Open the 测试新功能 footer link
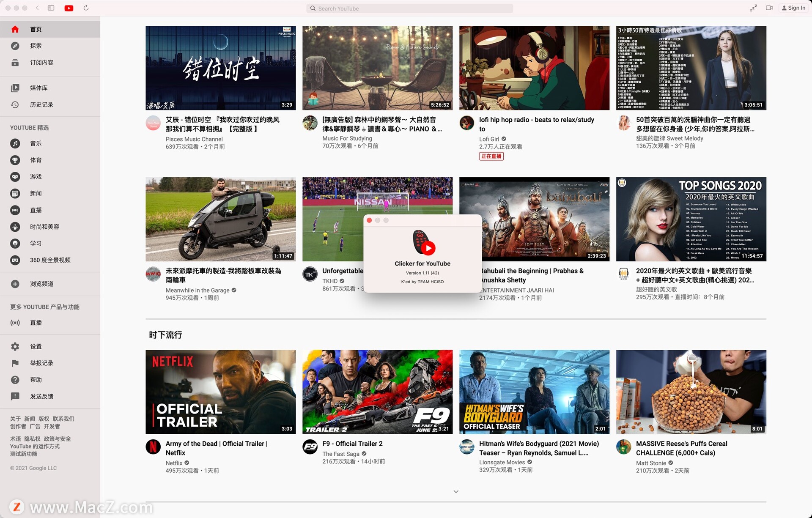This screenshot has height=518, width=812. (x=24, y=454)
